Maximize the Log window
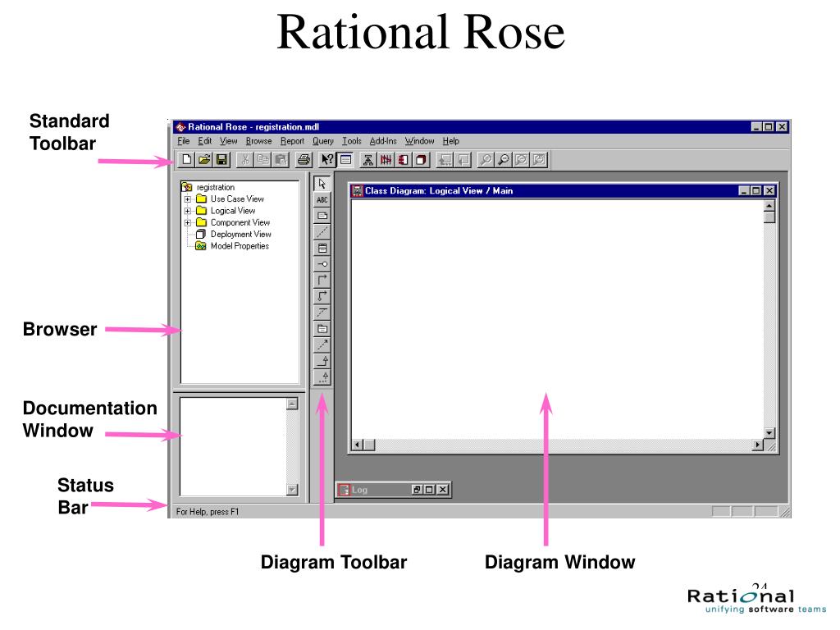 click(x=430, y=490)
